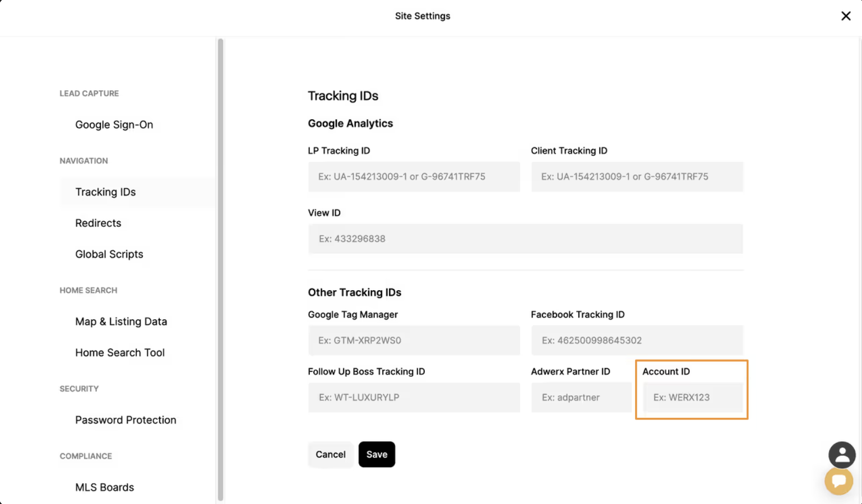Click the View ID text field
This screenshot has height=504, width=862.
525,239
